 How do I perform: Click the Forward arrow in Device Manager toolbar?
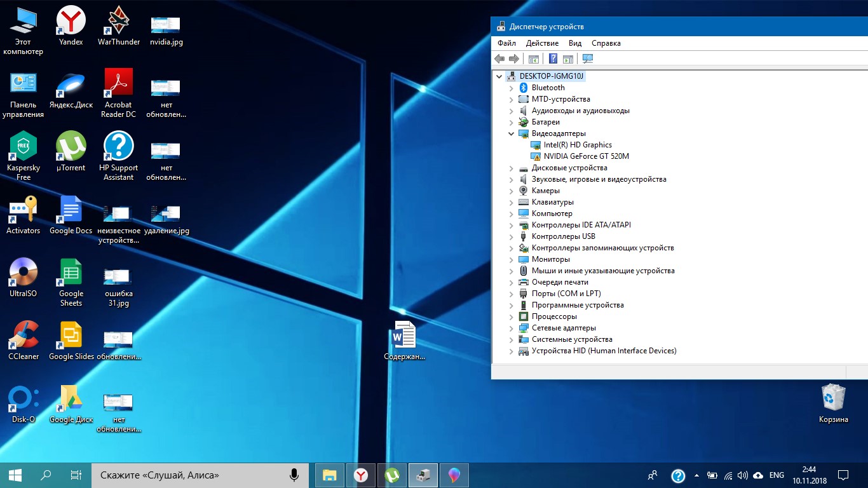point(514,59)
